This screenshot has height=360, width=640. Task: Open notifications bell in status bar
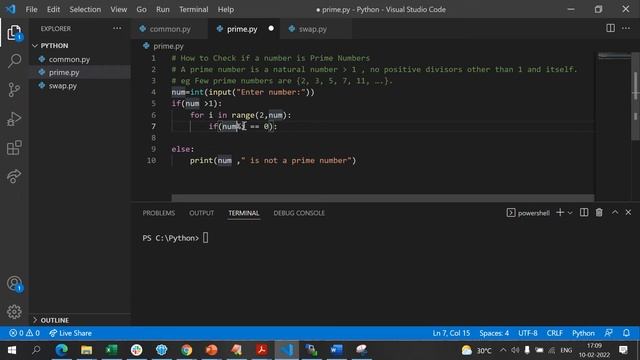tap(626, 333)
